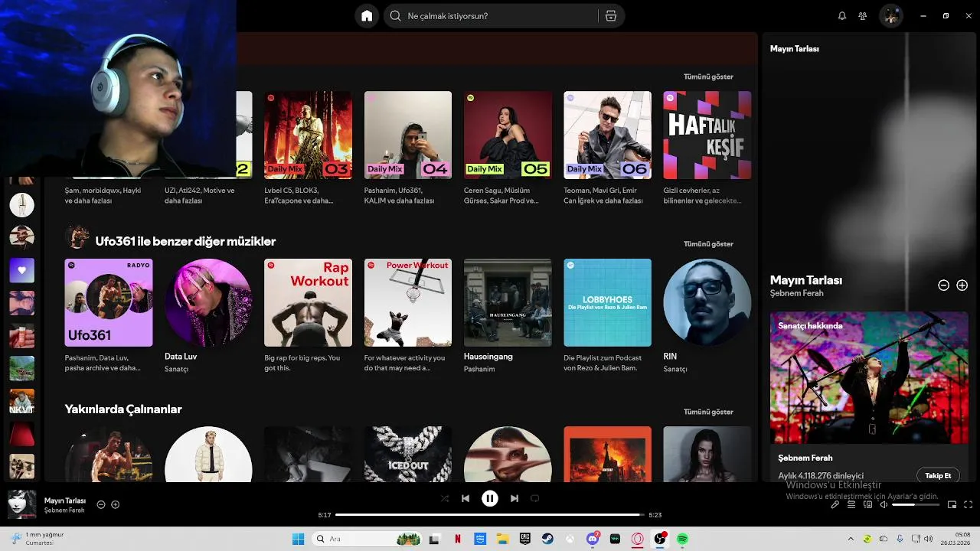Open the Browse icon in search bar
This screenshot has width=980, height=551.
[610, 16]
